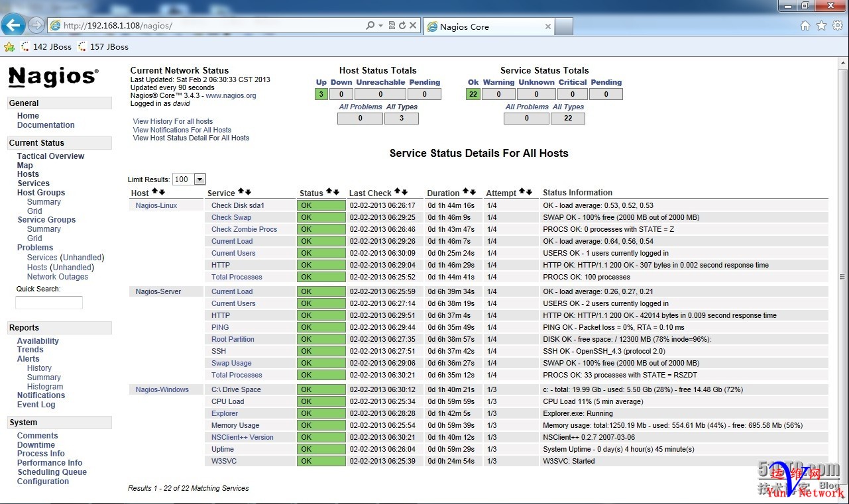Screen dimensions: 849x504
Task: Open C:\ Drive Space service link
Action: pos(236,389)
